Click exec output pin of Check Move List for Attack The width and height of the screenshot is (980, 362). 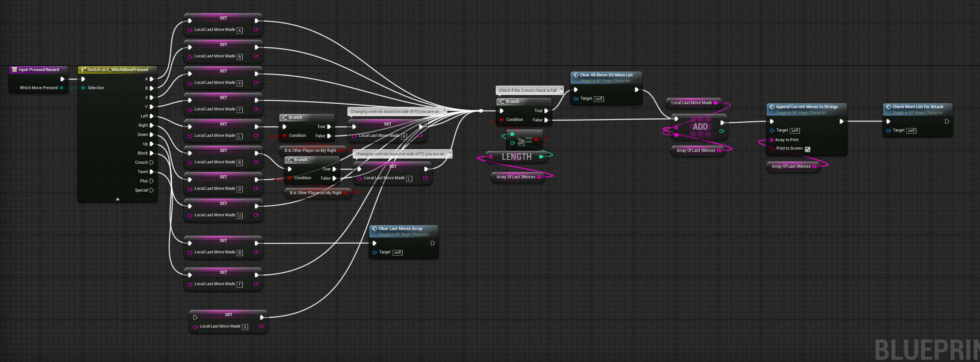947,121
